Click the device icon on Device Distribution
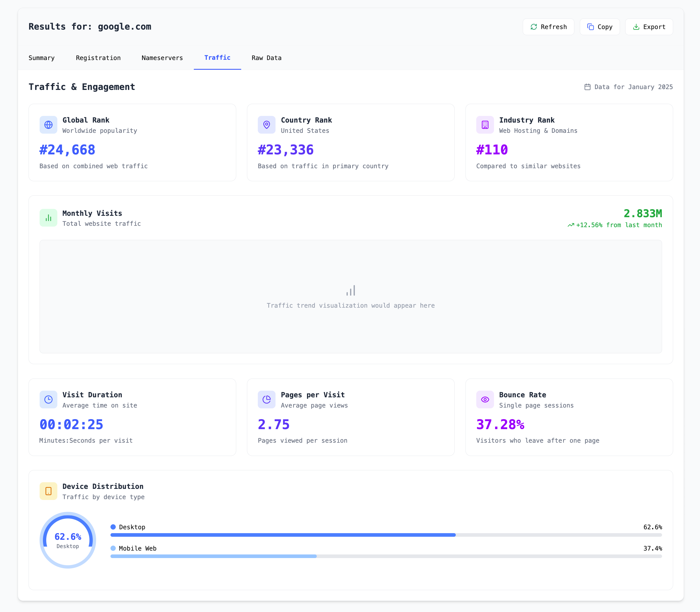Viewport: 700px width, 612px height. point(48,491)
